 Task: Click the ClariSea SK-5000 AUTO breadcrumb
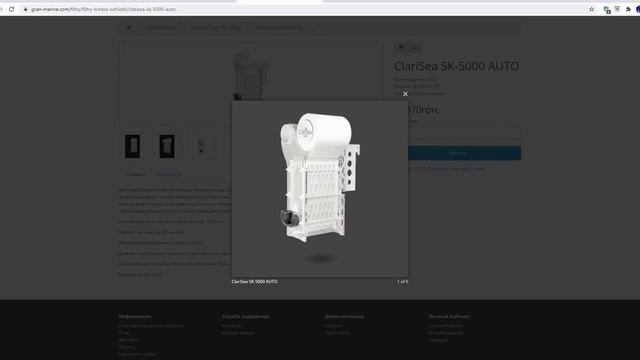(x=279, y=28)
